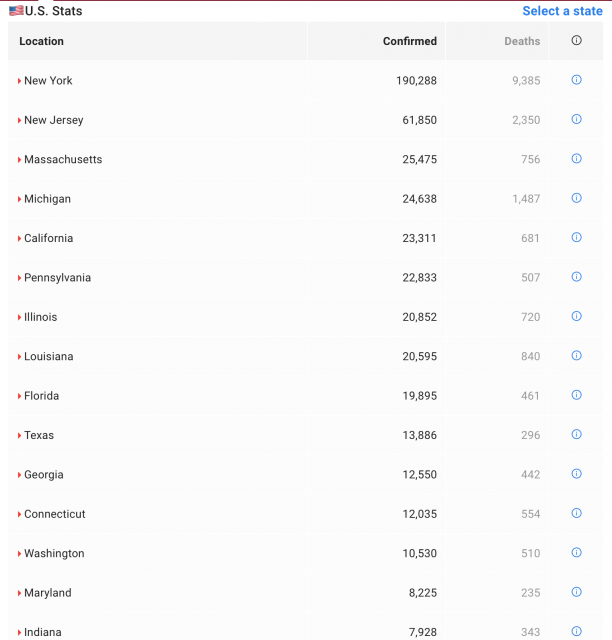This screenshot has height=640, width=612.
Task: Open info icon for Michigan row
Action: [x=576, y=198]
